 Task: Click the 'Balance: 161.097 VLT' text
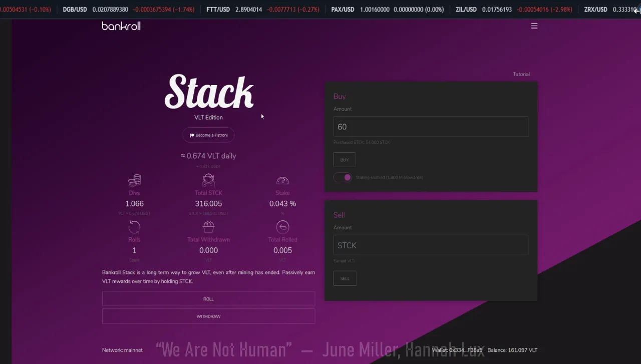512,350
